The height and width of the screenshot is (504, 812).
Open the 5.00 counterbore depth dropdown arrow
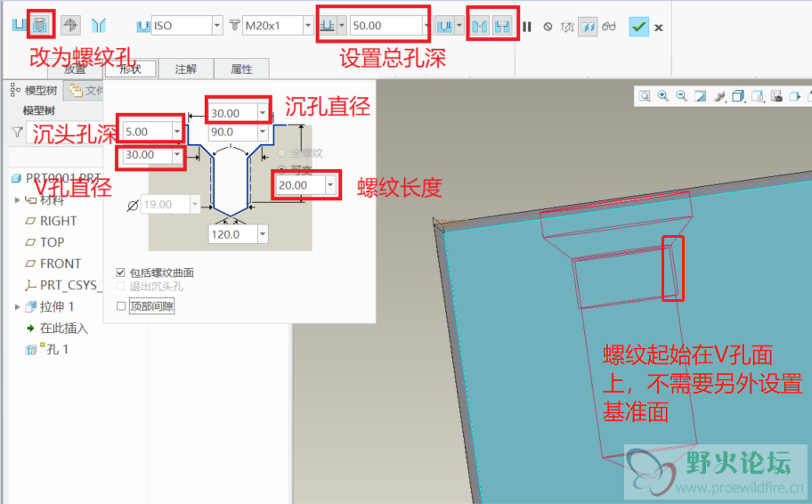[x=177, y=132]
